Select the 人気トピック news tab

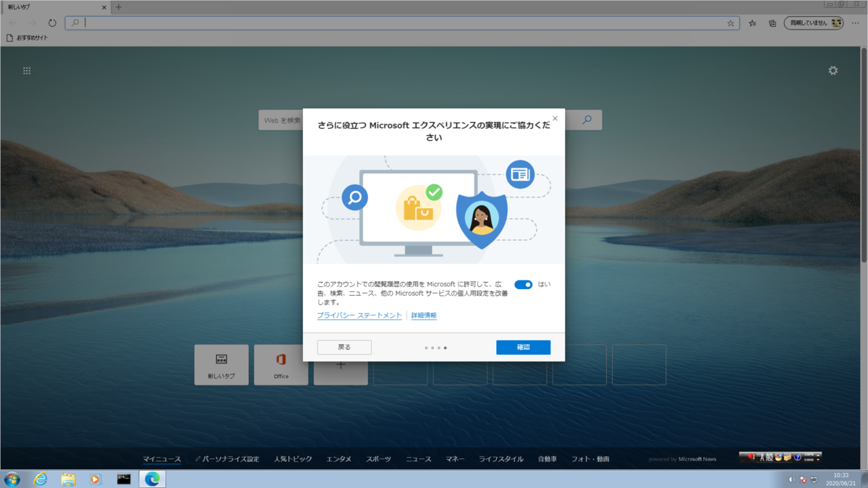(293, 459)
